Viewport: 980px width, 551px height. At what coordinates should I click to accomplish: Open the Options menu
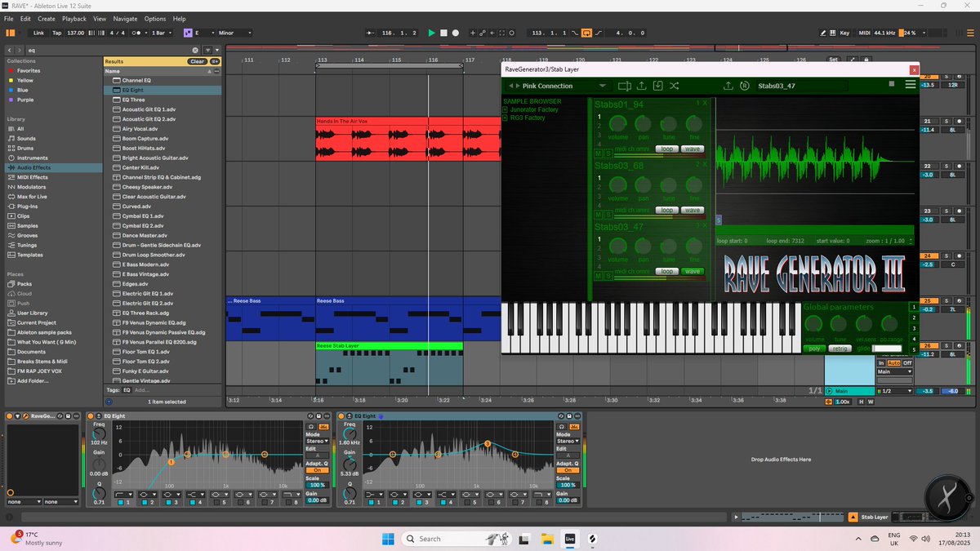coord(155,18)
